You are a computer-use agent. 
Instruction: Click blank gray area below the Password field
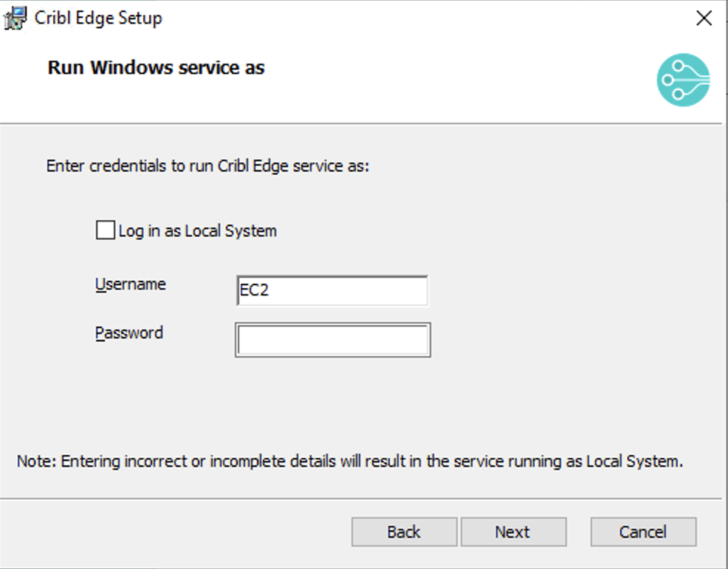[332, 399]
